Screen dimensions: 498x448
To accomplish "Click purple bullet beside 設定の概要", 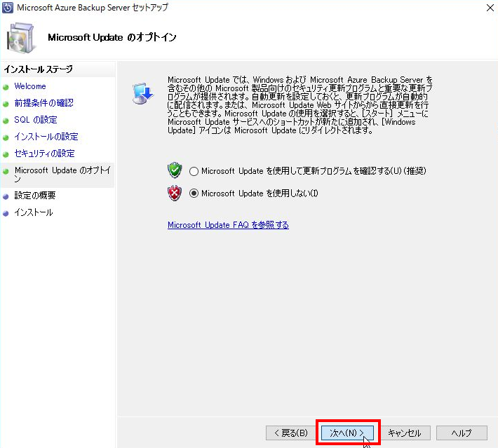I will pos(6,197).
